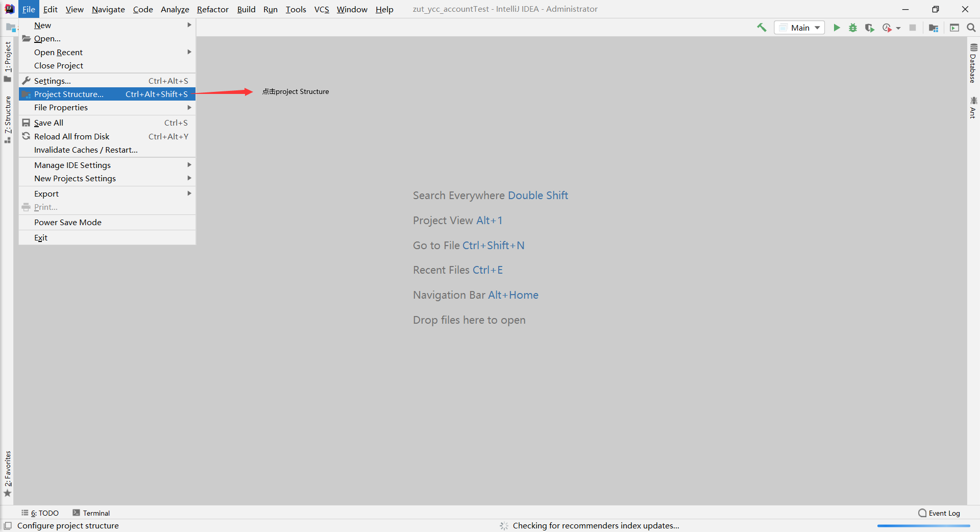
Task: Open the 2: Favorites side tab
Action: [8, 474]
